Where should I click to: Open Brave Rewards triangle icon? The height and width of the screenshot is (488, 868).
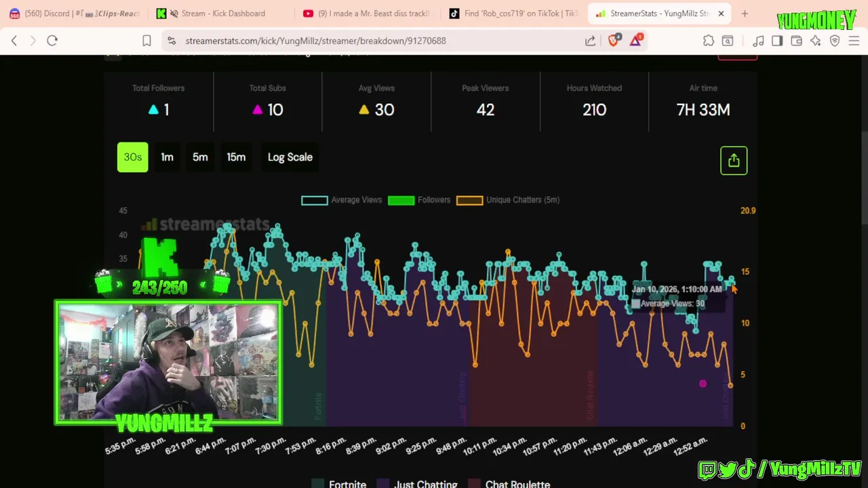tap(635, 40)
